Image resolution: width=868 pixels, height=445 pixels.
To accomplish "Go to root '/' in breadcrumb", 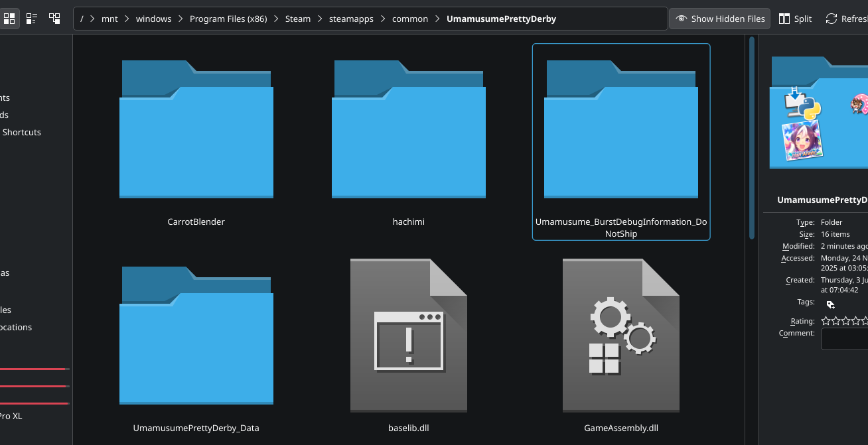I will [82, 19].
